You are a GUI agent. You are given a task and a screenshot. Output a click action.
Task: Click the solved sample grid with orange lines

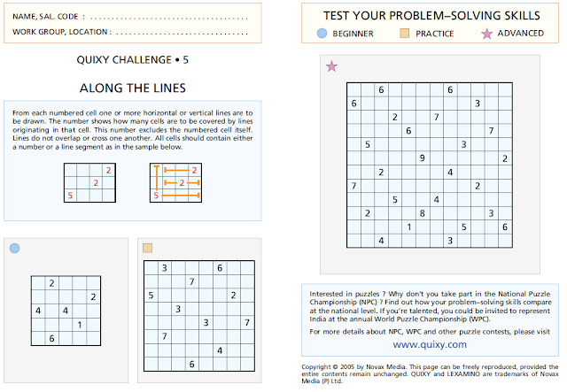coord(175,183)
